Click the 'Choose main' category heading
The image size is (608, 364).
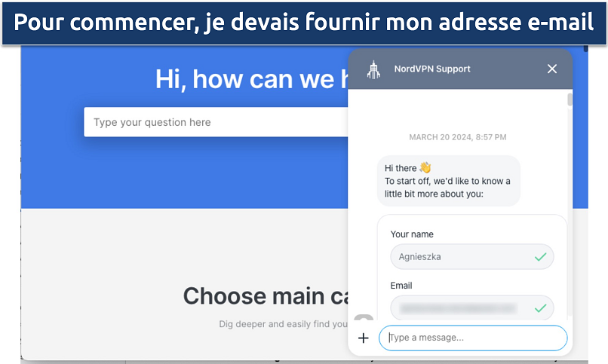[x=263, y=295]
